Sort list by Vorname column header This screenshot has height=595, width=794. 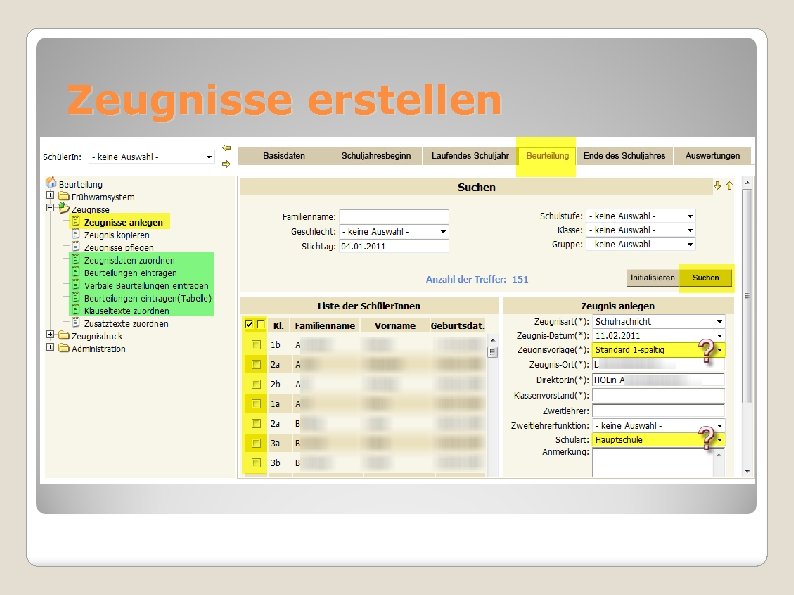coord(395,326)
